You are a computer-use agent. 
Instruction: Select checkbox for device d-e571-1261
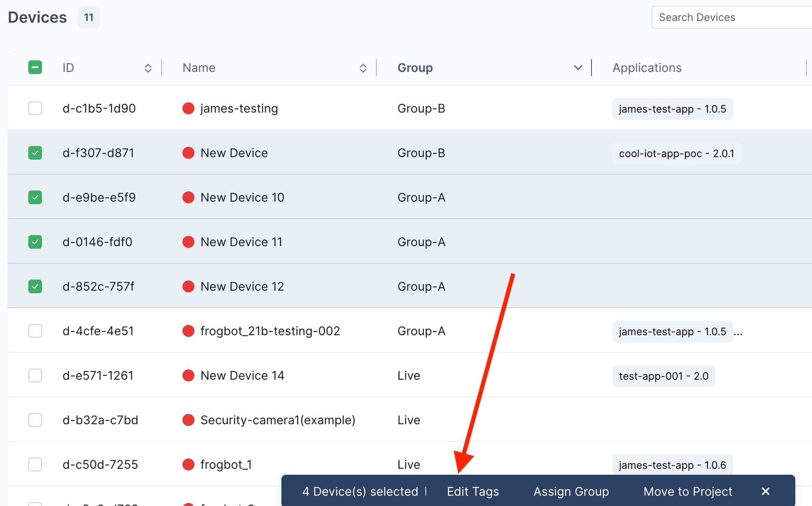click(x=35, y=375)
